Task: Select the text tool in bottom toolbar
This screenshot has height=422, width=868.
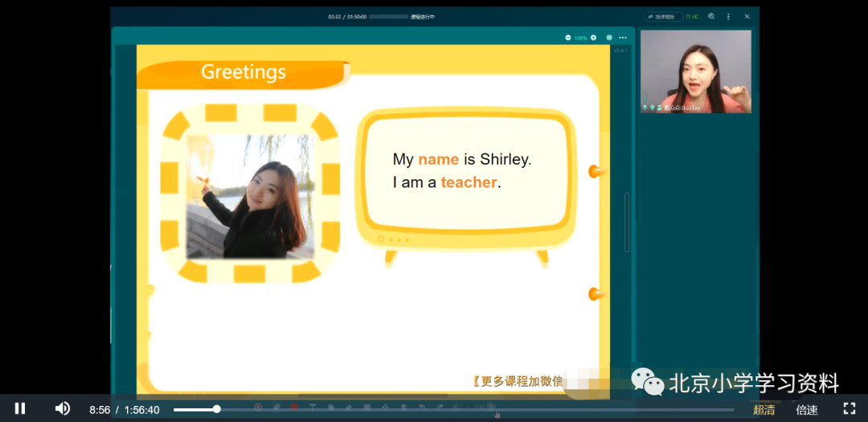Action: (x=312, y=407)
